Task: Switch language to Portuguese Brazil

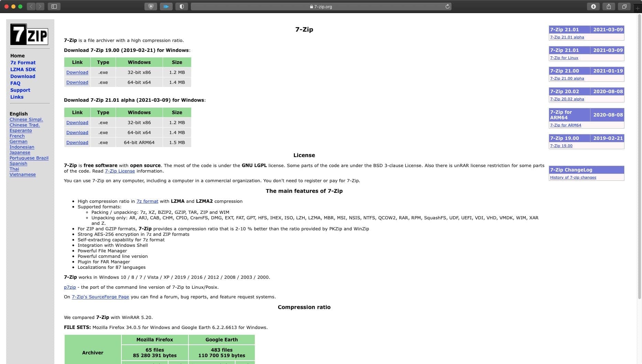Action: (x=29, y=158)
